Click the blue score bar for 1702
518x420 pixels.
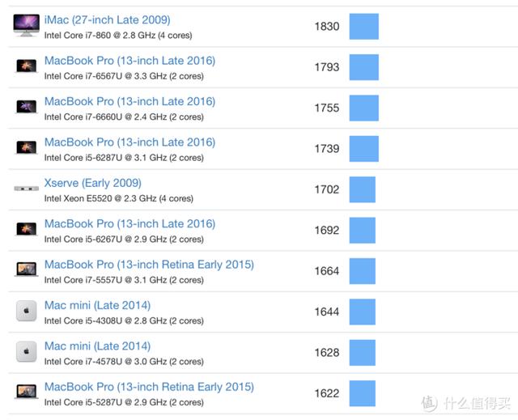click(x=363, y=189)
